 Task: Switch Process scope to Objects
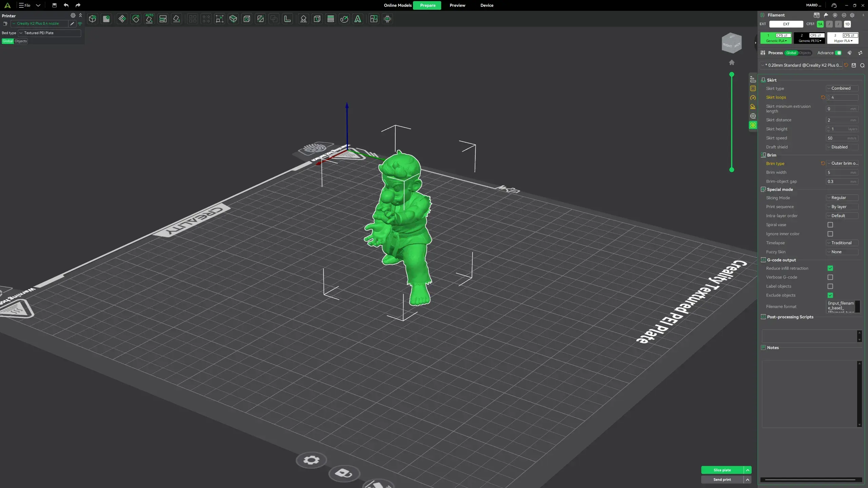pos(805,53)
